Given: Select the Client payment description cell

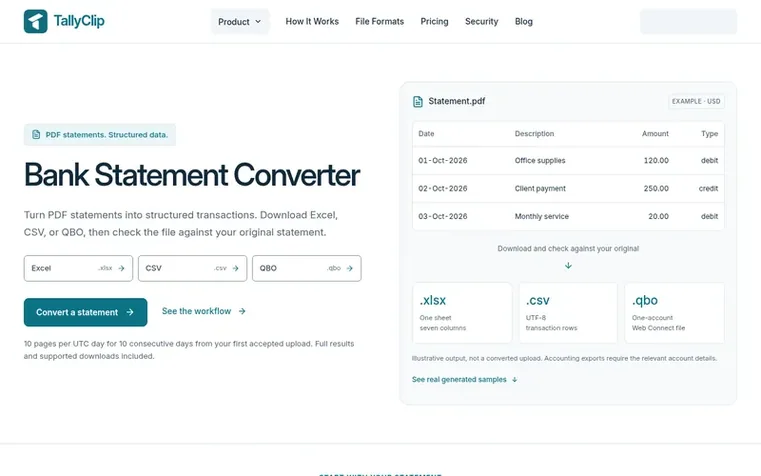Looking at the screenshot, I should pos(540,188).
